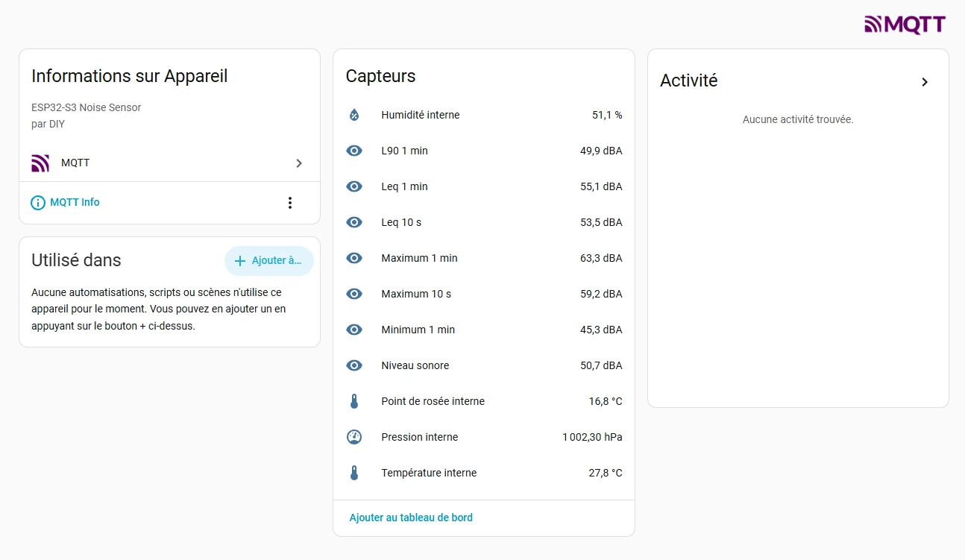Open the MQTT Info link

click(x=75, y=202)
